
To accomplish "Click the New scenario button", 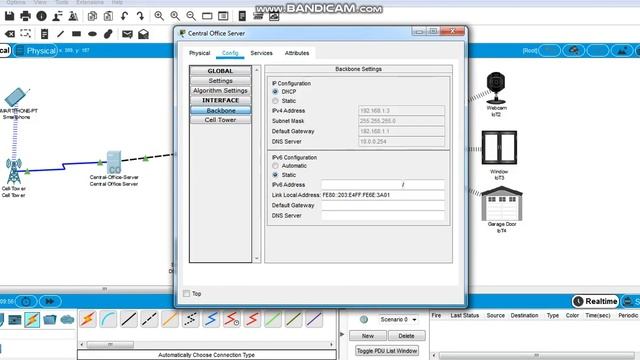I will coord(368,336).
